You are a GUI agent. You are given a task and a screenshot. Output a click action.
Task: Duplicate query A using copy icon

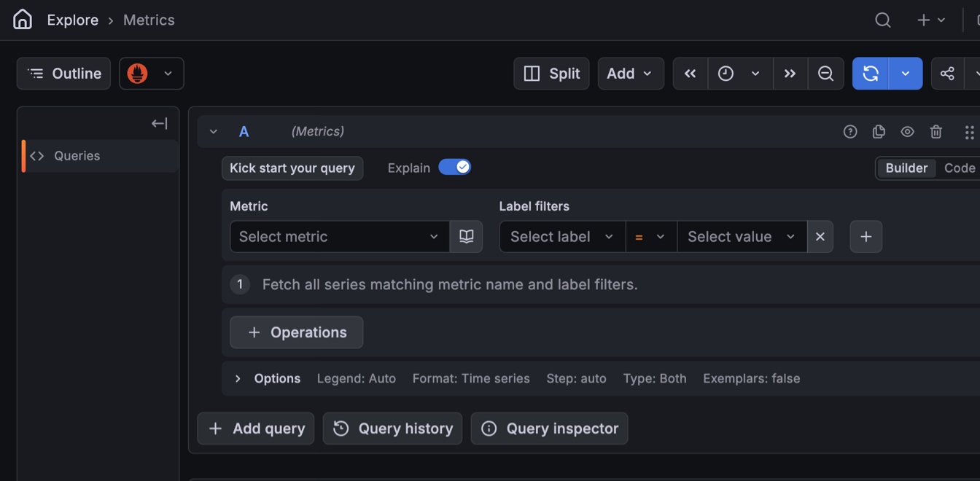coord(879,132)
